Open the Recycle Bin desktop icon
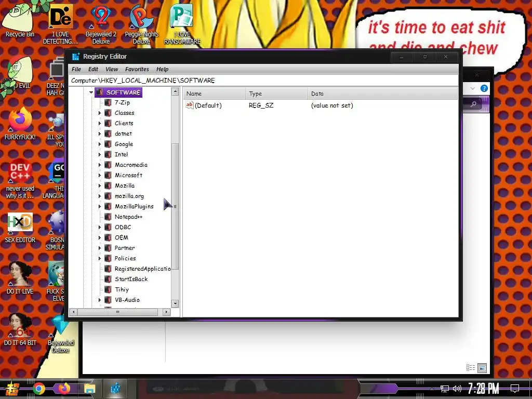The image size is (532, 399). 20,20
